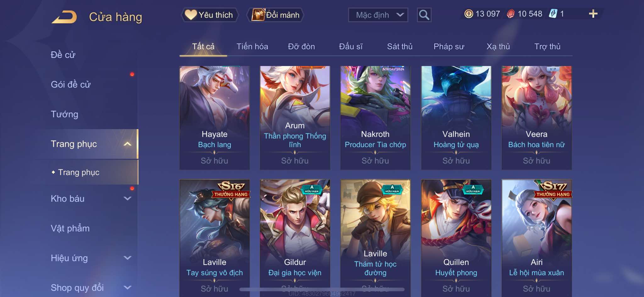Select the Hayate Bạch lang skin card
Screen dimensions: 644x297
point(214,118)
